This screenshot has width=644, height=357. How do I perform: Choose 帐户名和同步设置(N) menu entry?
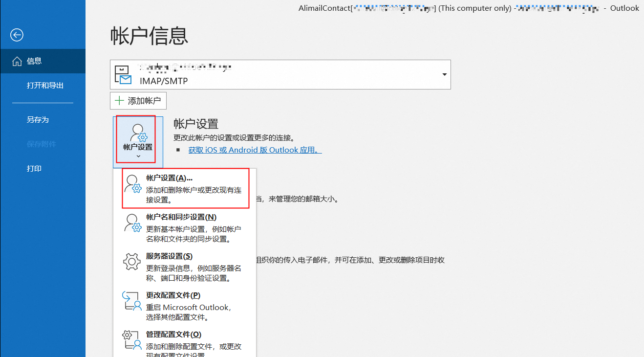(185, 227)
